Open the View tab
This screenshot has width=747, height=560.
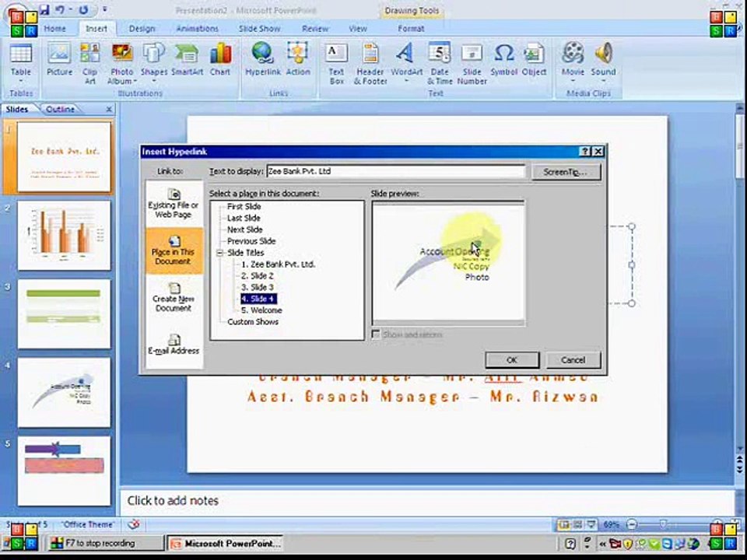[x=358, y=29]
